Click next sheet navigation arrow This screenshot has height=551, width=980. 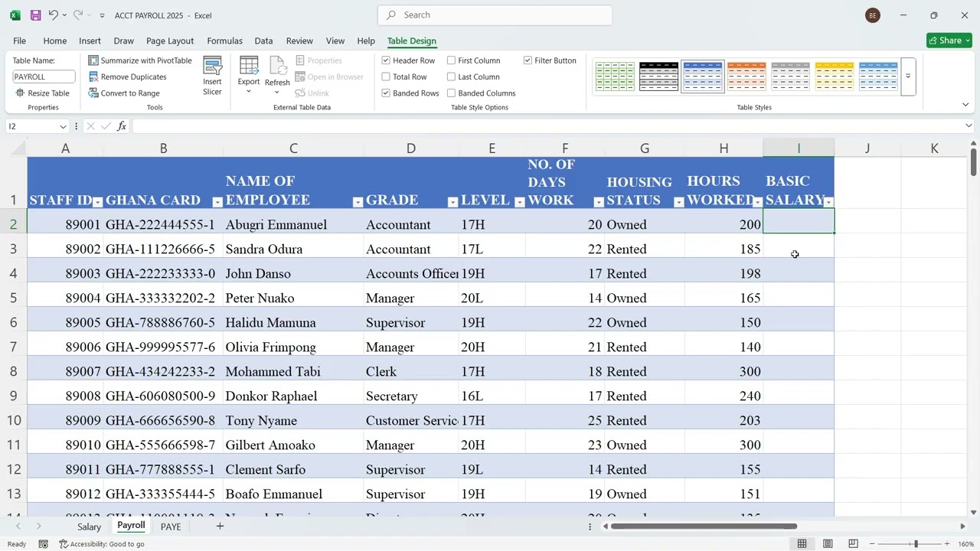(x=39, y=527)
